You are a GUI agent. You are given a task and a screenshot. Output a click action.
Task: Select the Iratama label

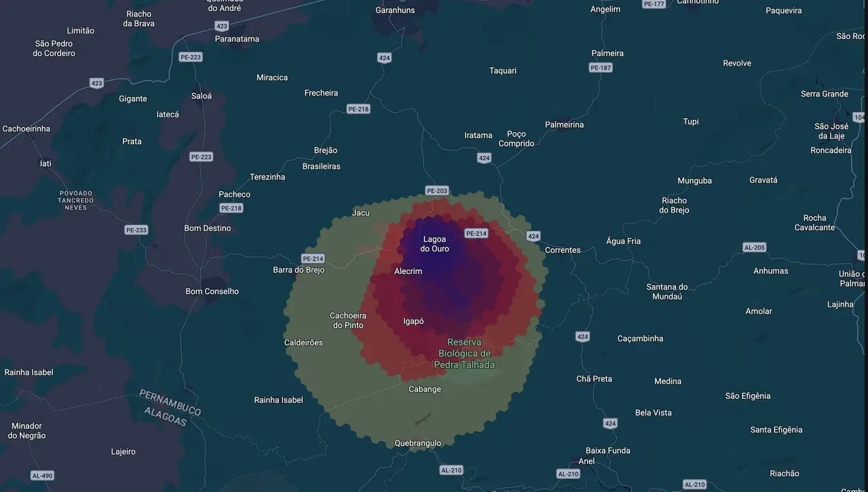click(478, 135)
